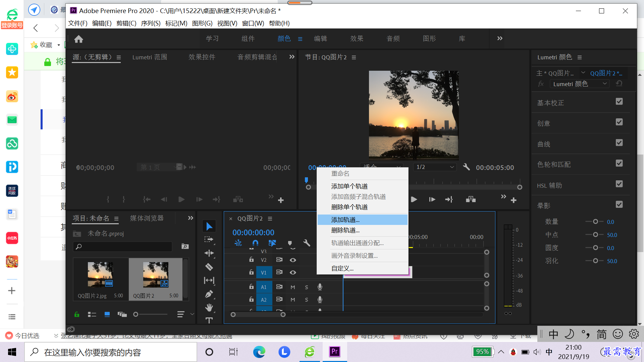Toggle V1 track visibility eye
Screen dimensions: 644x362
tap(293, 273)
